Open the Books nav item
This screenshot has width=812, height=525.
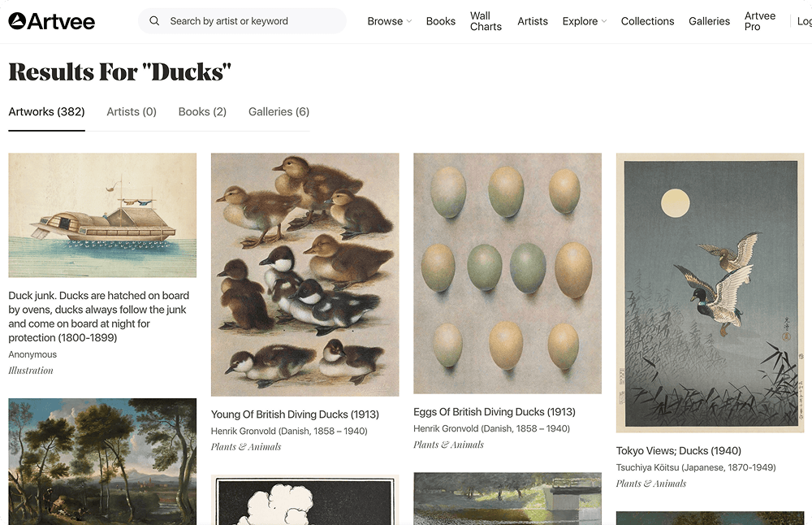click(x=441, y=21)
